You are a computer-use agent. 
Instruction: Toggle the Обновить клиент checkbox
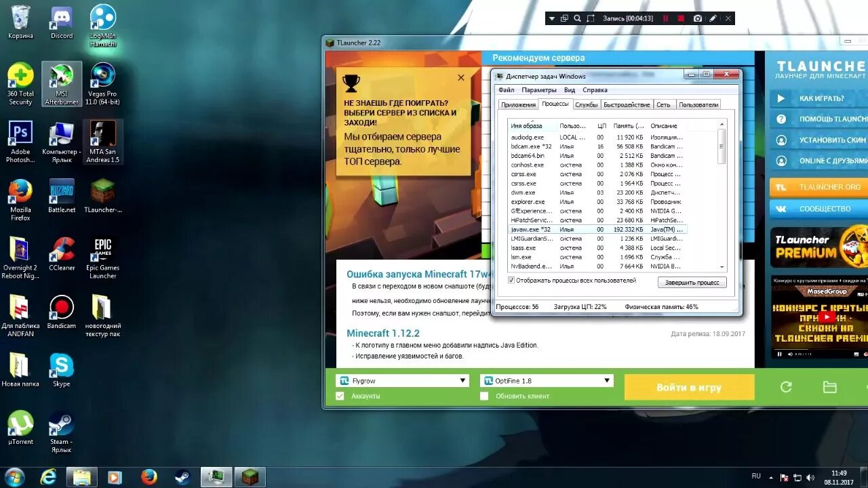[x=484, y=396]
